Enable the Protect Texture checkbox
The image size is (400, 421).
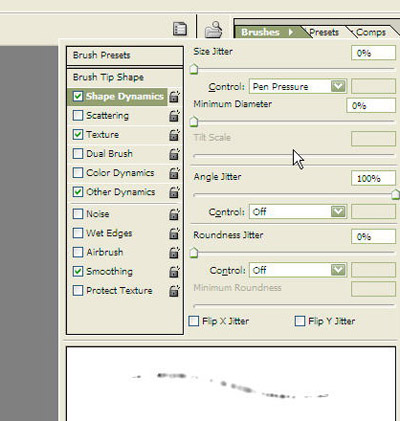pos(78,290)
